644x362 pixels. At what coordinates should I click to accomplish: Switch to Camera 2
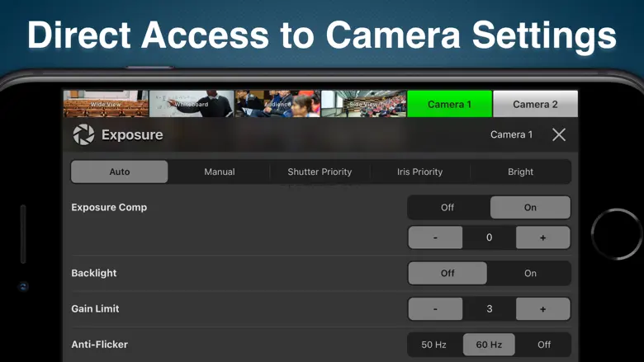535,104
